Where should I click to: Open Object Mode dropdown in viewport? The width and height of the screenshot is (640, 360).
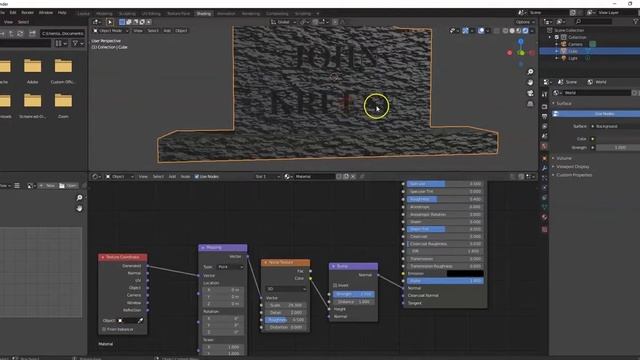pos(111,31)
